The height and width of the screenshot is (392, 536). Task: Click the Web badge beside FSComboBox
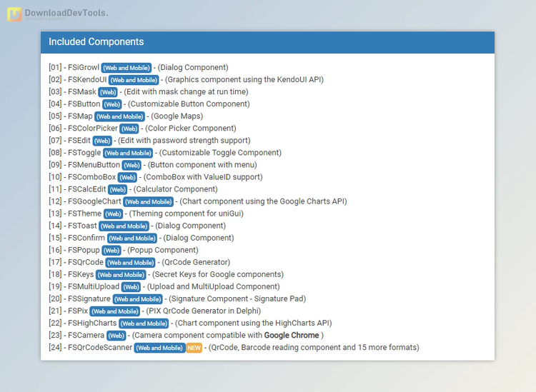127,178
